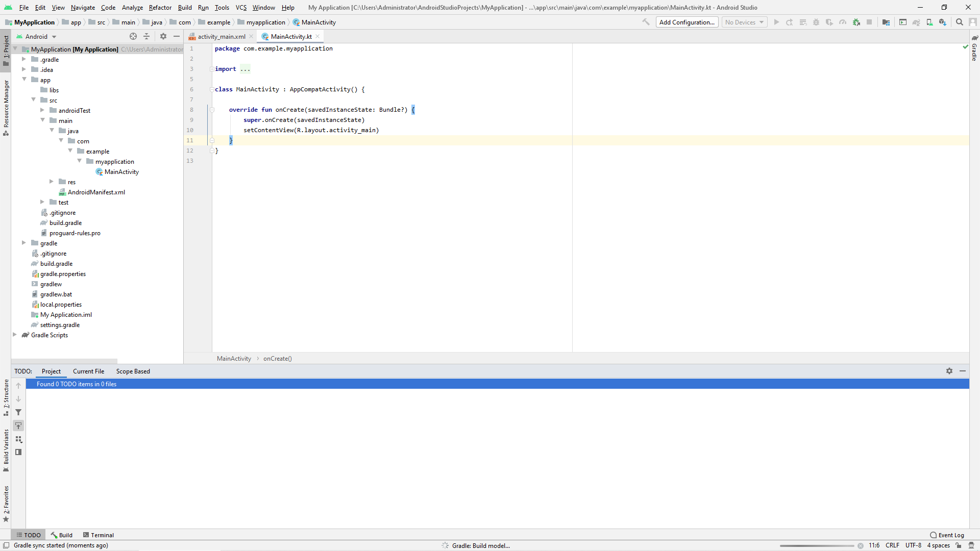Click the Search Everywhere magnifier icon

[x=960, y=22]
